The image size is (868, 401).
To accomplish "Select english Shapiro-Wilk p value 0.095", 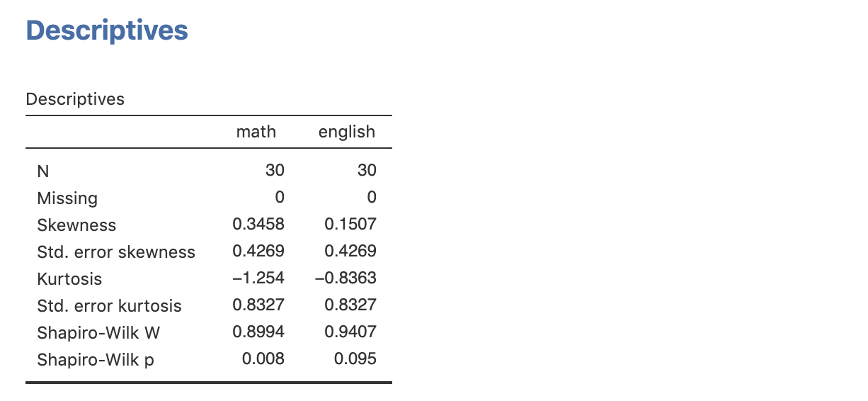I will point(355,358).
